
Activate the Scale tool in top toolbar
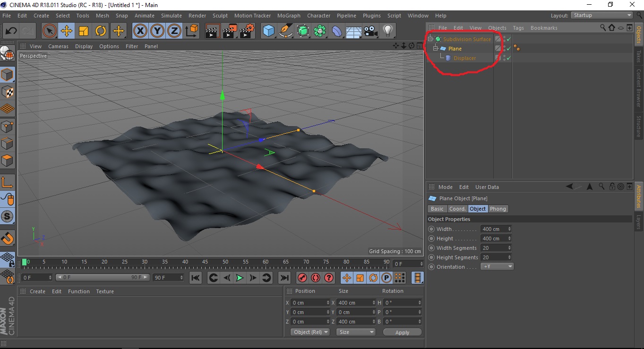pos(84,31)
